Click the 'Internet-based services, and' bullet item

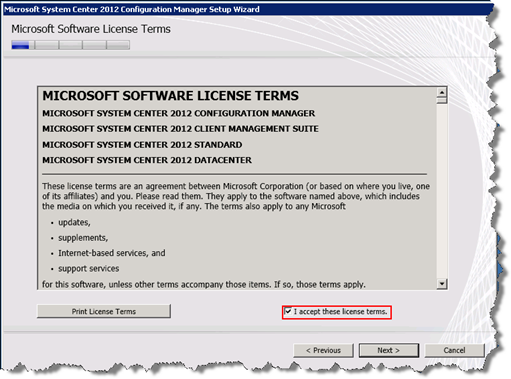112,253
